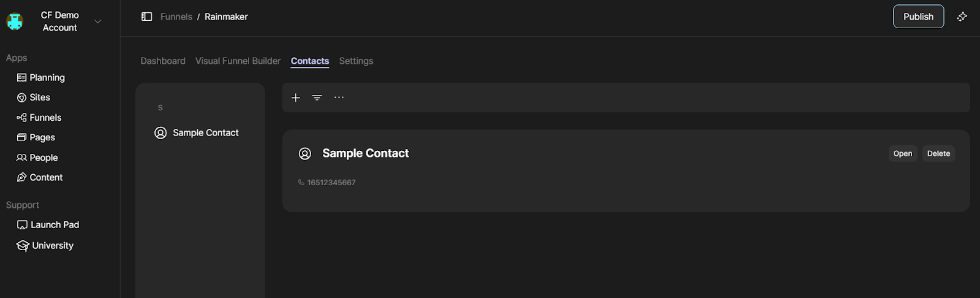Image resolution: width=980 pixels, height=298 pixels.
Task: Open the Visual Funnel Builder tab
Action: point(238,61)
